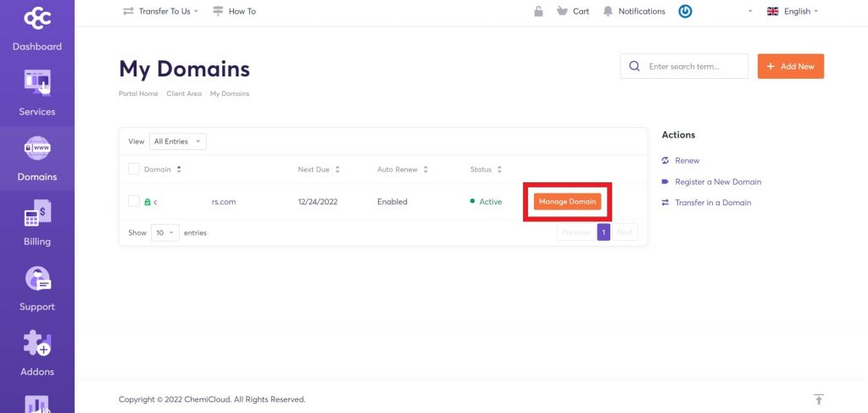The height and width of the screenshot is (413, 868).
Task: Click the Active status label
Action: pyautogui.click(x=491, y=202)
